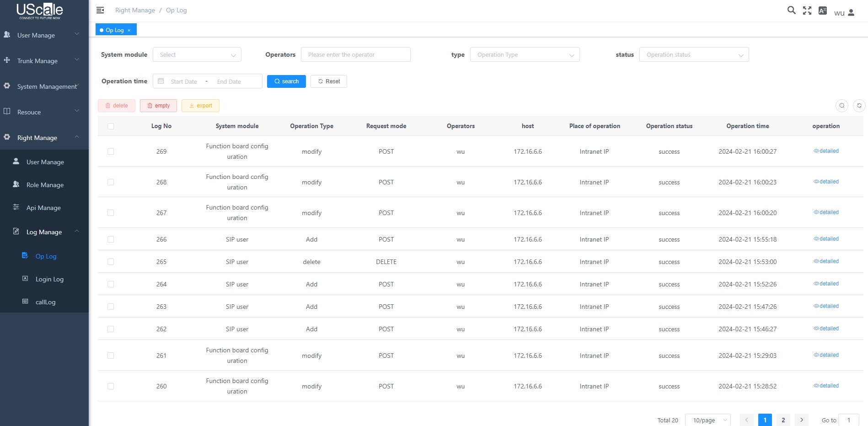Click the red delete button
The width and height of the screenshot is (868, 426).
pyautogui.click(x=117, y=106)
